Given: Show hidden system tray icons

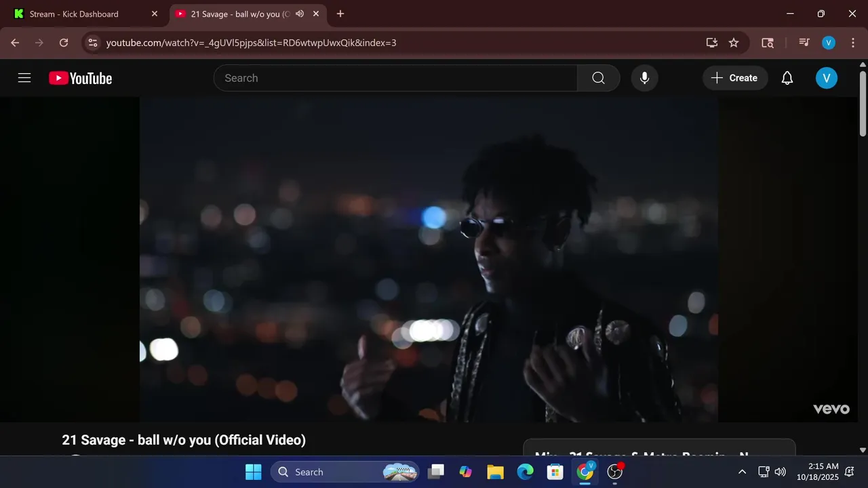Looking at the screenshot, I should pyautogui.click(x=742, y=472).
